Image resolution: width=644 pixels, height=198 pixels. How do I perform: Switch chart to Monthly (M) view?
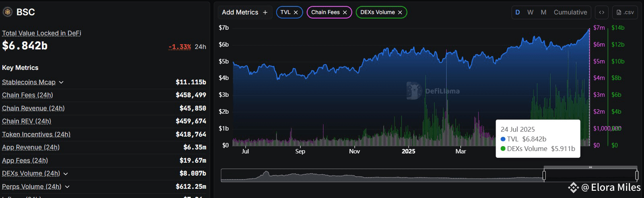tap(543, 12)
